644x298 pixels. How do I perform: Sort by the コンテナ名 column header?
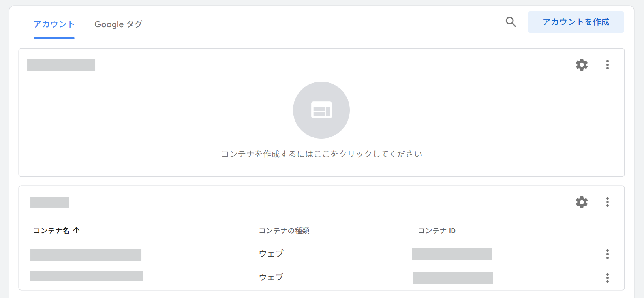point(51,231)
